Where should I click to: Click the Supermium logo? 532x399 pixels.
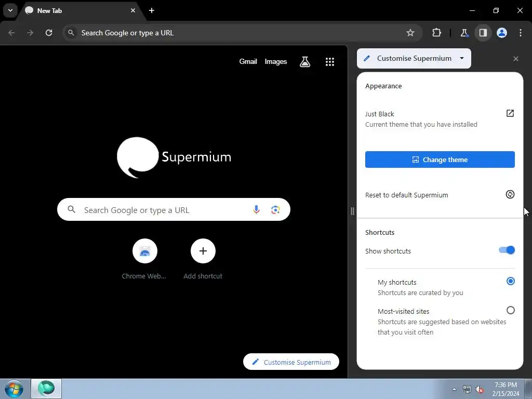[174, 157]
